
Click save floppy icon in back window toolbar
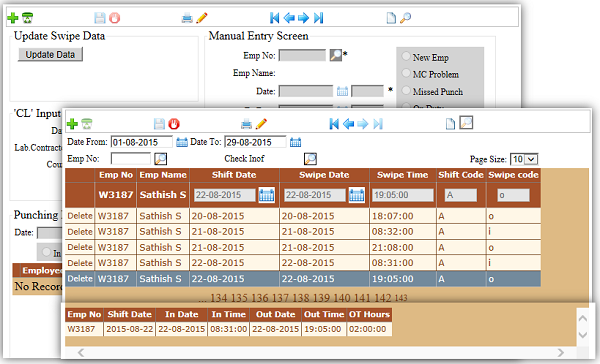[100, 18]
